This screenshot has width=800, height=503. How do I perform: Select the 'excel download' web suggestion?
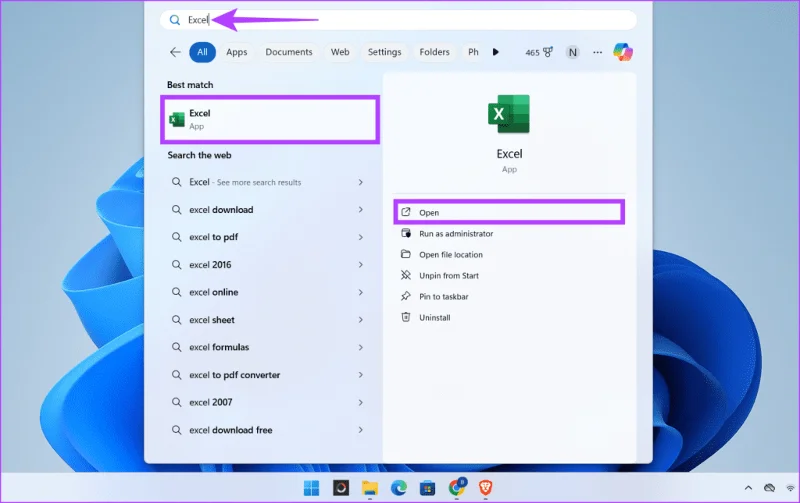tap(268, 210)
